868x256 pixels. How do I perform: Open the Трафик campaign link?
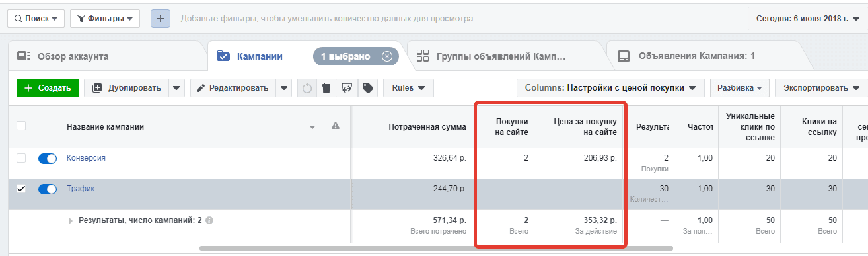81,189
